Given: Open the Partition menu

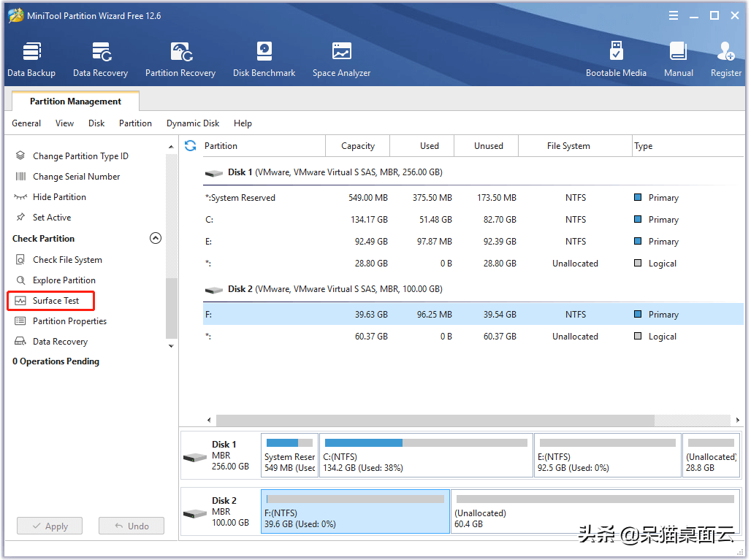Looking at the screenshot, I should coord(136,123).
